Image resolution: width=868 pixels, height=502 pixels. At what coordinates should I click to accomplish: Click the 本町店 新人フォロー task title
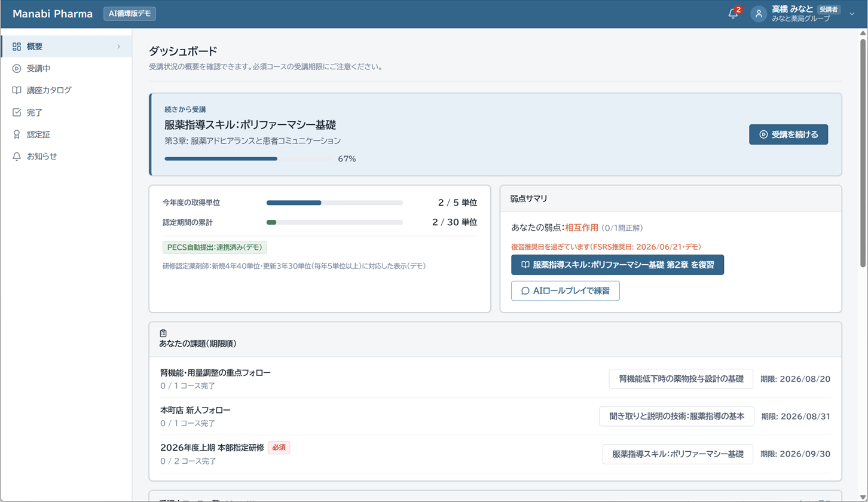click(195, 410)
